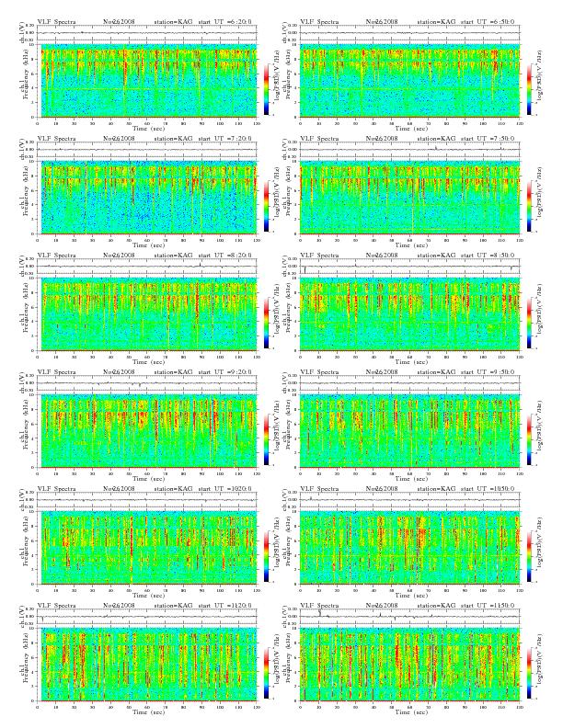Image resolution: width=563 pixels, height=728 pixels.
Task: Click 'Time (sec)' label under the 11:50:0 plot
Action: (x=411, y=711)
